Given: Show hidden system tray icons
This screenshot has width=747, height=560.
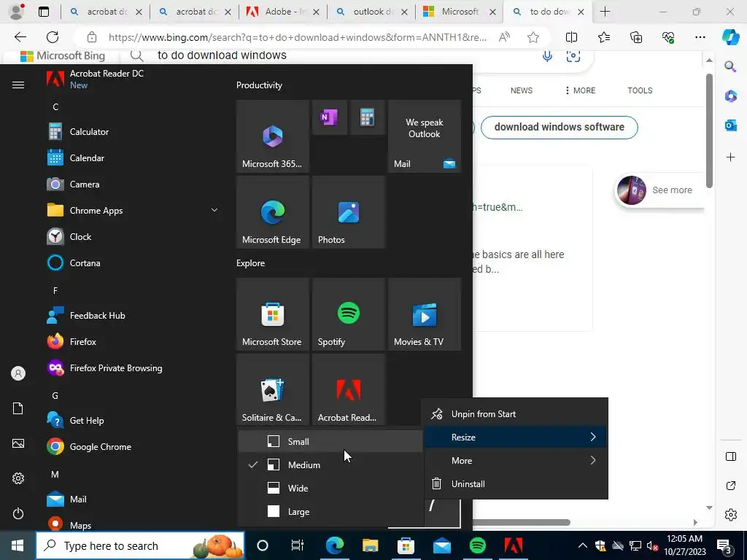Looking at the screenshot, I should tap(582, 545).
